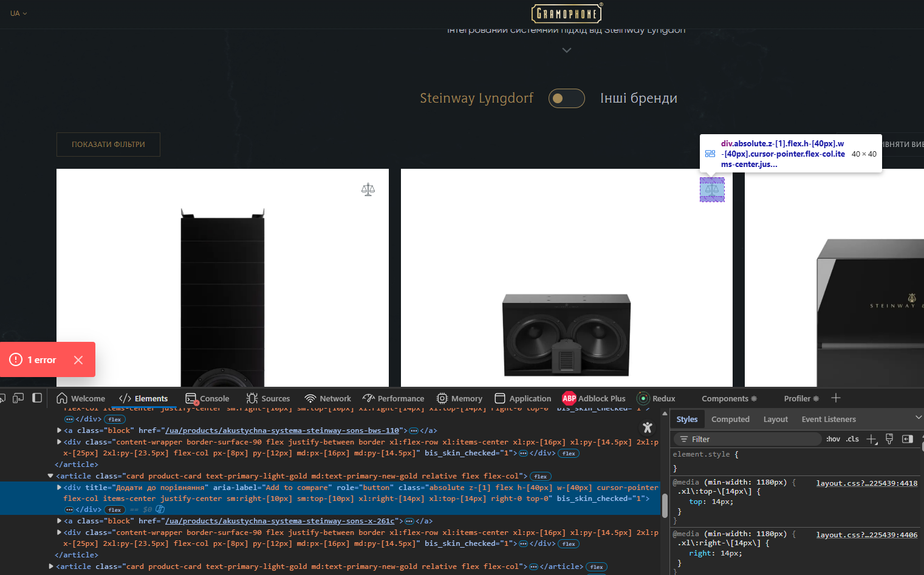Click the dock side panel icon
The height and width of the screenshot is (575, 924).
coord(37,398)
